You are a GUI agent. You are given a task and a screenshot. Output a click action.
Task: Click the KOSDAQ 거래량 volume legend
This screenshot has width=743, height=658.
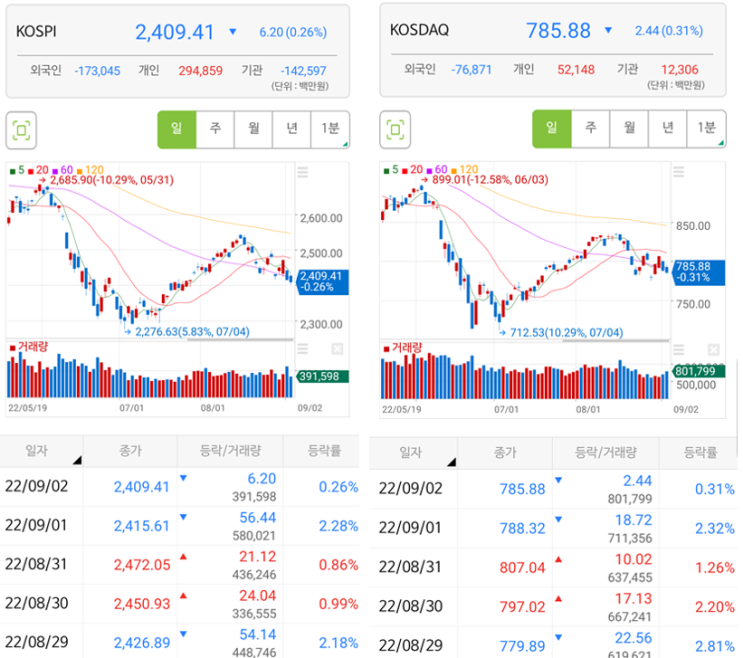coord(403,348)
